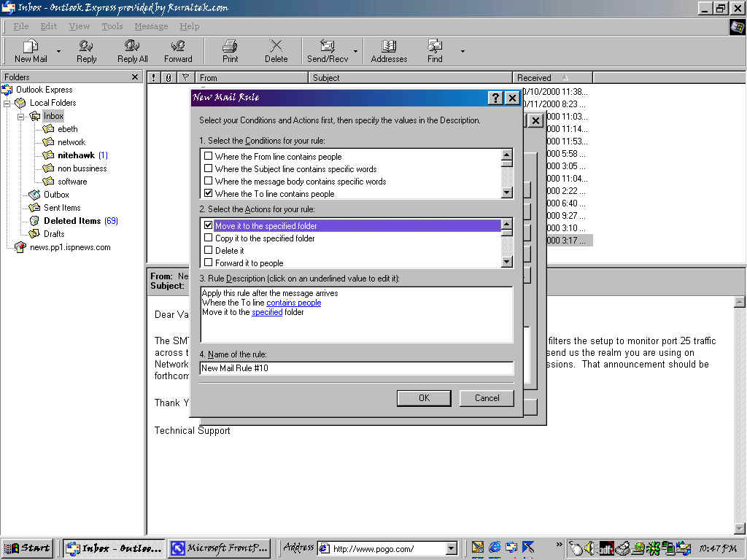Click OK in New Mail Rule dialog

click(x=424, y=398)
